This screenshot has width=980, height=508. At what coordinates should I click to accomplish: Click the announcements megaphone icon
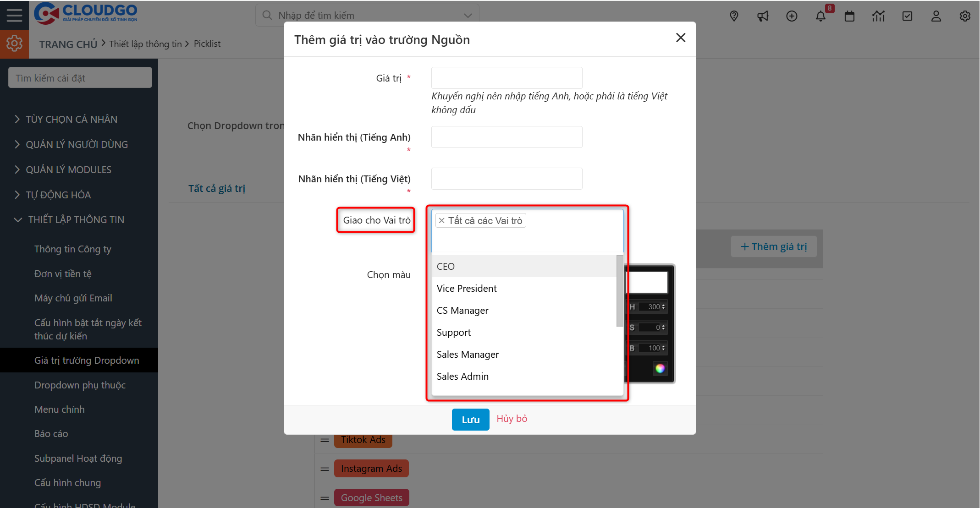[763, 16]
